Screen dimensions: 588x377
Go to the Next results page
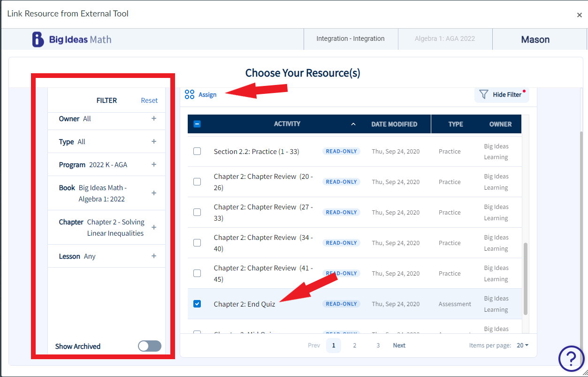coord(399,345)
